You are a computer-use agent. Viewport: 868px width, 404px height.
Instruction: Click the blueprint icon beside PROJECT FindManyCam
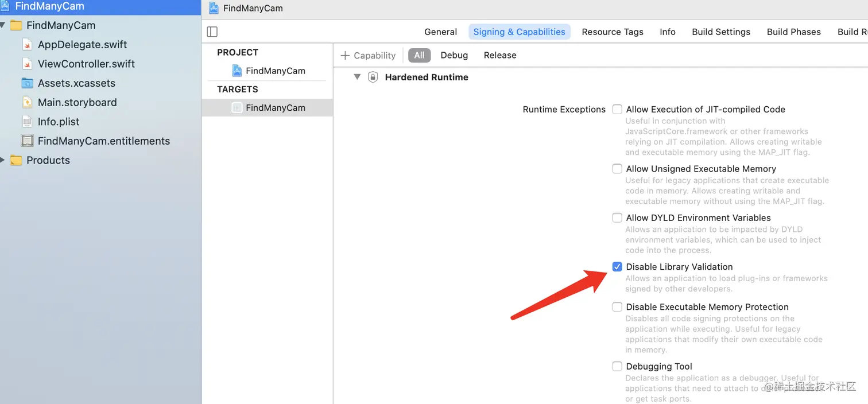(x=237, y=71)
